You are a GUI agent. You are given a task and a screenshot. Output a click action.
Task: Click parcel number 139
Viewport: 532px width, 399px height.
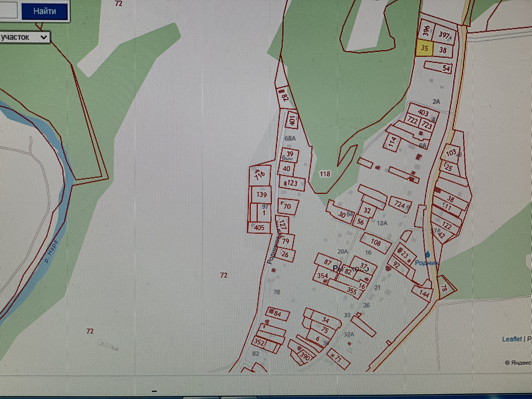click(261, 195)
